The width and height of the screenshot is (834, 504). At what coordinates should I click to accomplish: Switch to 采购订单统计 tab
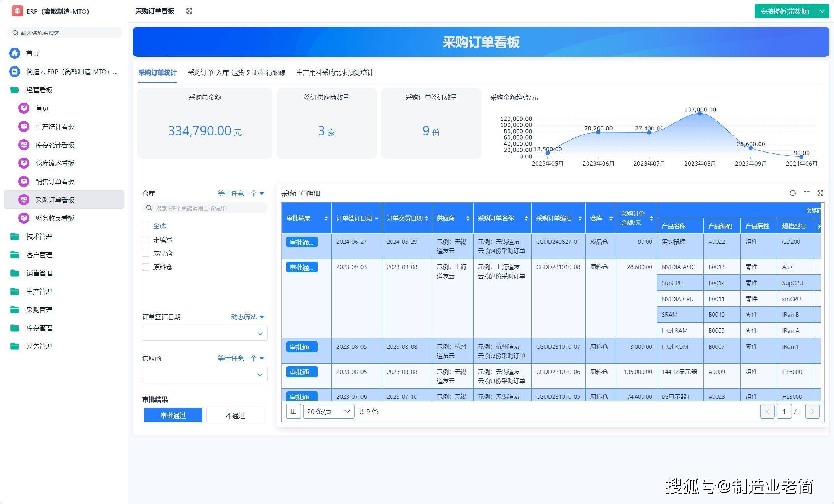157,72
